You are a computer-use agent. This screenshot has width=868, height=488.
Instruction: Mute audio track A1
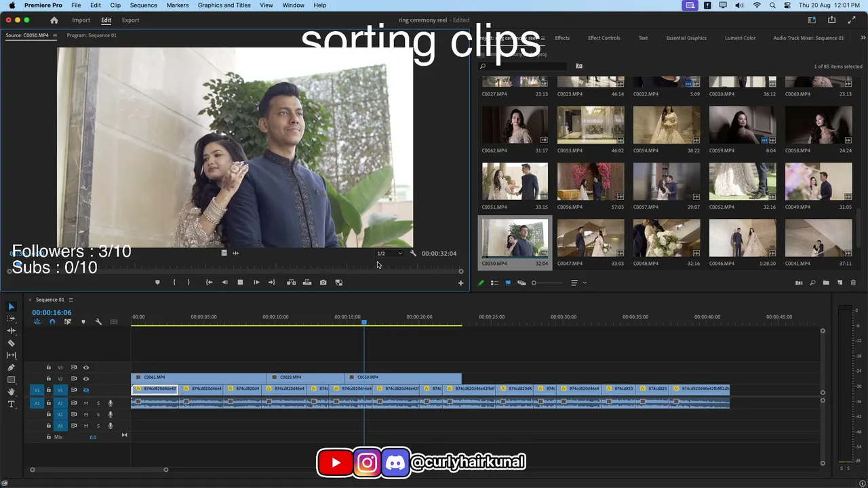85,403
